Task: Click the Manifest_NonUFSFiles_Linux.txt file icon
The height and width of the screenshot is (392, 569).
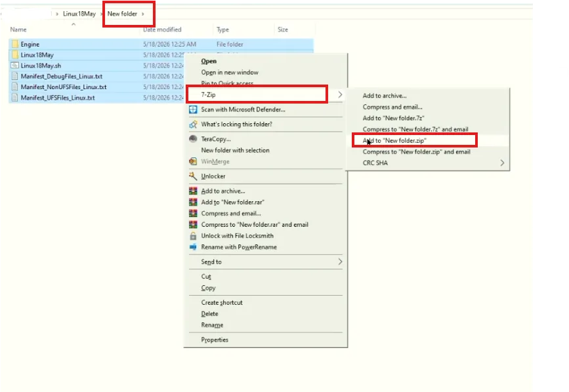Action: pyautogui.click(x=15, y=87)
